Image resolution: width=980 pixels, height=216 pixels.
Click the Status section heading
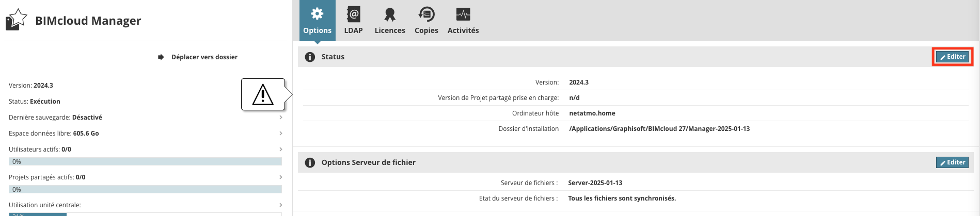click(333, 57)
